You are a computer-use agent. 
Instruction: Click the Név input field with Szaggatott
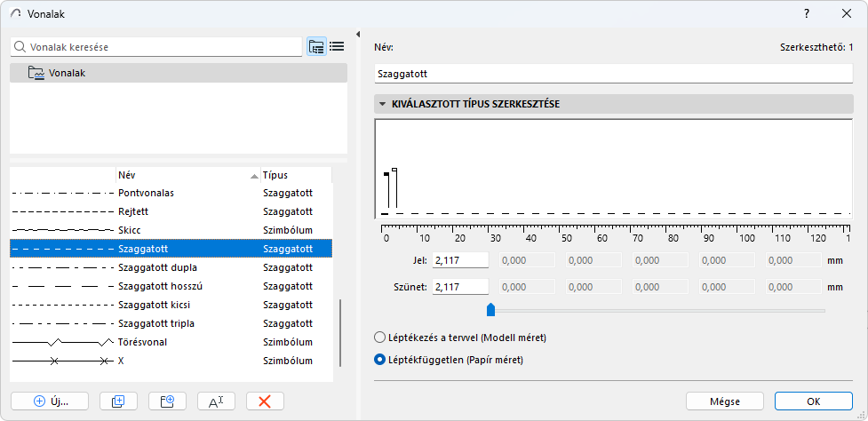pyautogui.click(x=613, y=73)
